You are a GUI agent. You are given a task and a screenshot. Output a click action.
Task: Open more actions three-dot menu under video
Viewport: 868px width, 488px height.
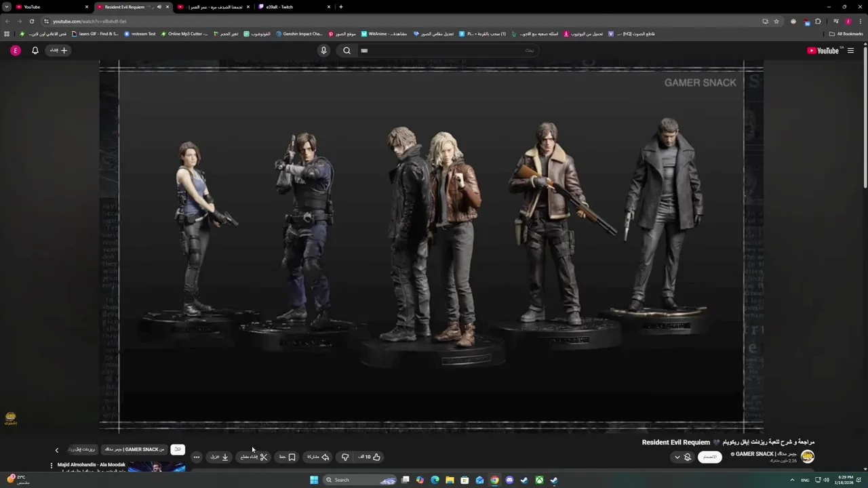(x=197, y=457)
